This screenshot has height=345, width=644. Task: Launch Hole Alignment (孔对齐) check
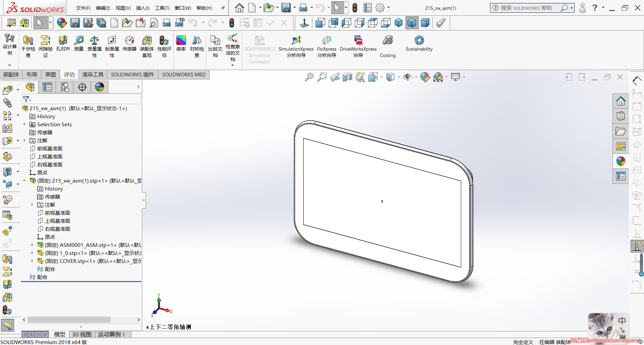63,43
